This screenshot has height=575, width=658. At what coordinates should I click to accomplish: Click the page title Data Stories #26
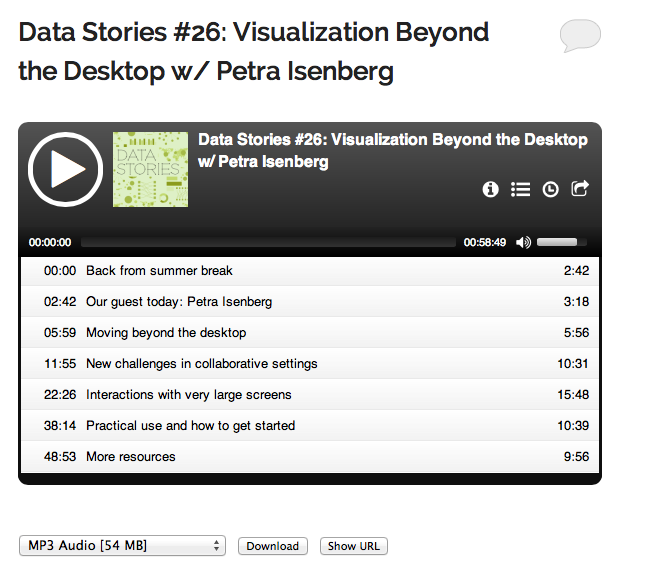point(253,51)
